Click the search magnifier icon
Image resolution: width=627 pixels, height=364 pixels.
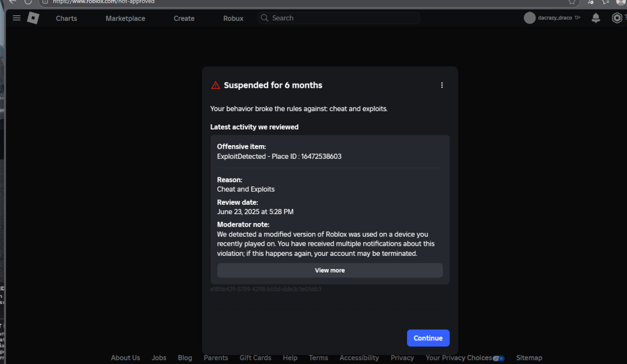[x=265, y=18]
